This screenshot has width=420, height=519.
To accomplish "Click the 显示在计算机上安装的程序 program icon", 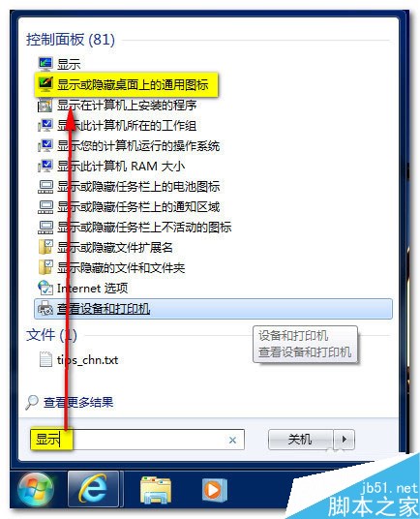I will 45,106.
